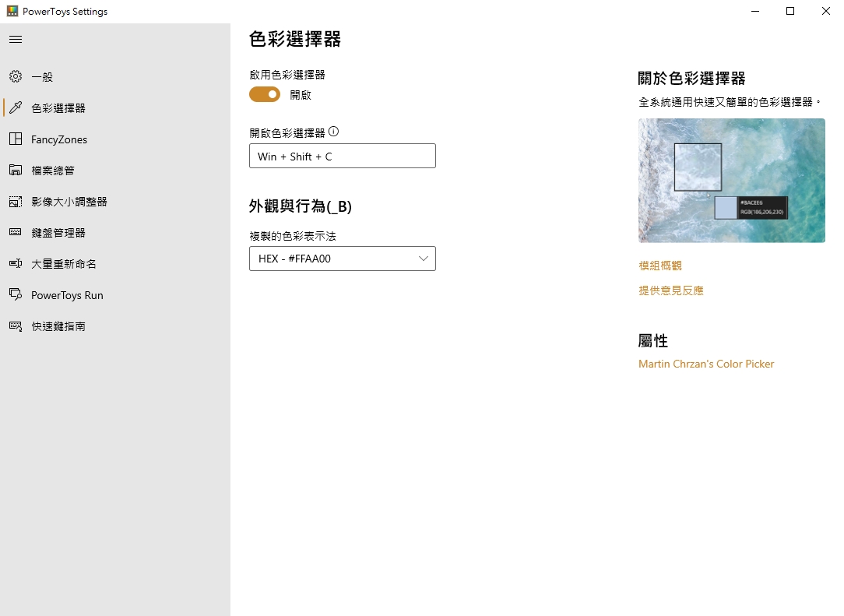Open the FancyZones settings page

click(x=115, y=139)
